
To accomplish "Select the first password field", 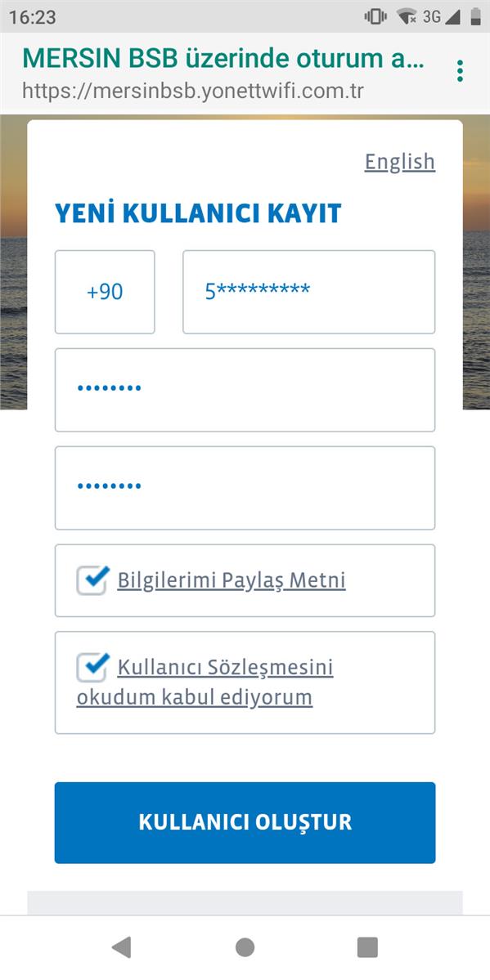I will (244, 390).
